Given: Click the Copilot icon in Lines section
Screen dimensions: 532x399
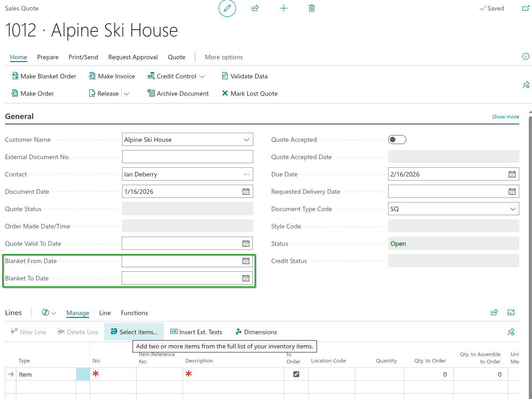Looking at the screenshot, I should point(46,313).
